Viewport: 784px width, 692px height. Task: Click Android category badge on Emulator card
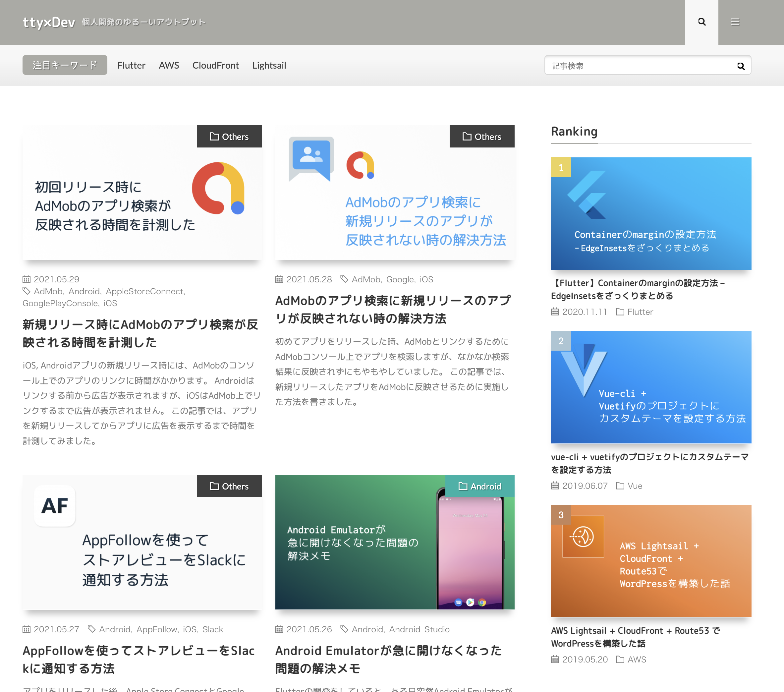click(480, 486)
